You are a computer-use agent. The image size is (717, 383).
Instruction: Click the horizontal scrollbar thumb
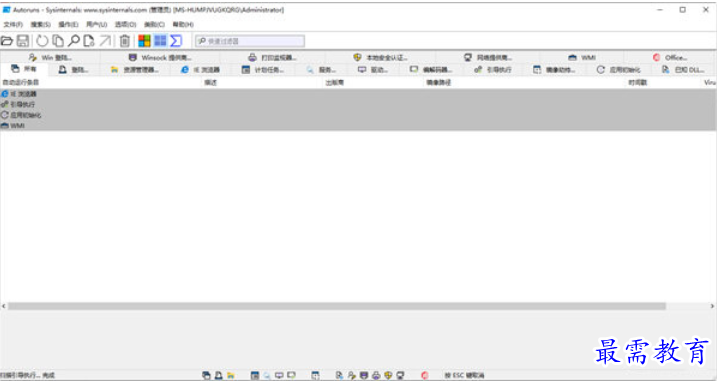point(337,306)
